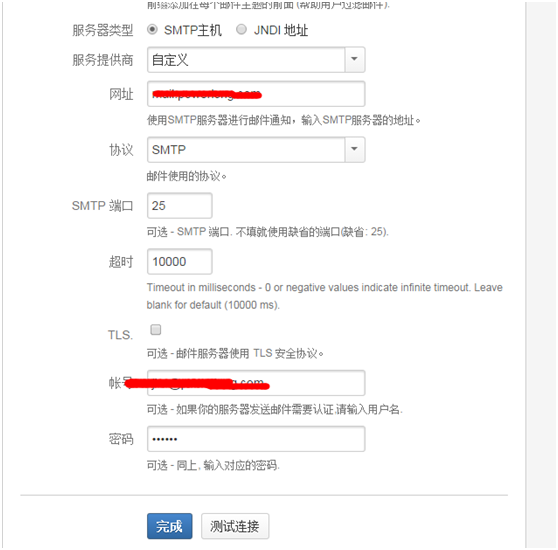Click the TLS. field label
The height and width of the screenshot is (550, 558).
point(120,335)
